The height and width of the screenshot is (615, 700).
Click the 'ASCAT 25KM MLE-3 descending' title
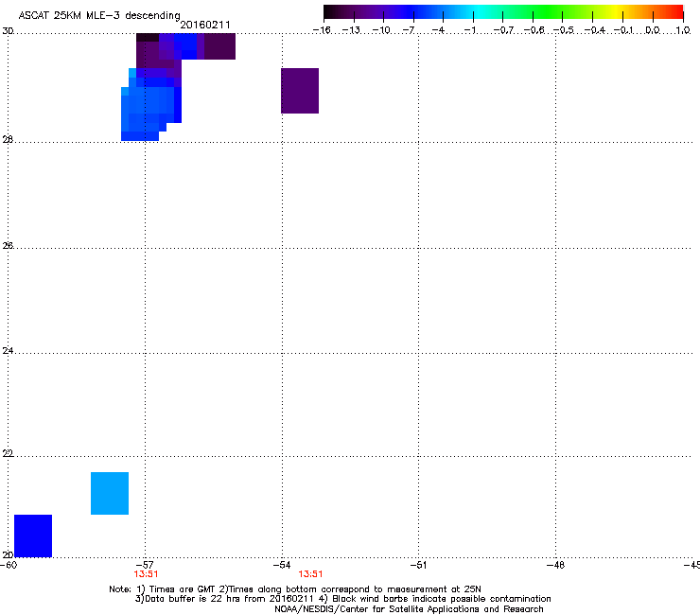pyautogui.click(x=99, y=16)
